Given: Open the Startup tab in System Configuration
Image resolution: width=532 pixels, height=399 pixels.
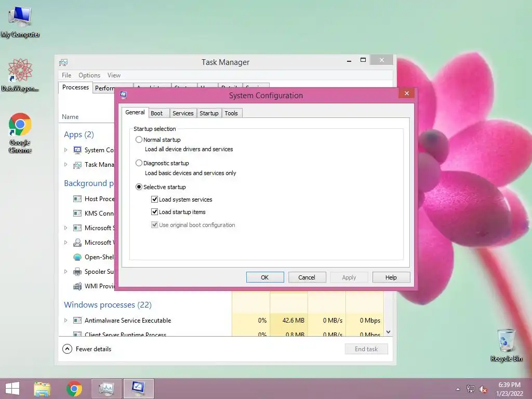Looking at the screenshot, I should click(209, 113).
